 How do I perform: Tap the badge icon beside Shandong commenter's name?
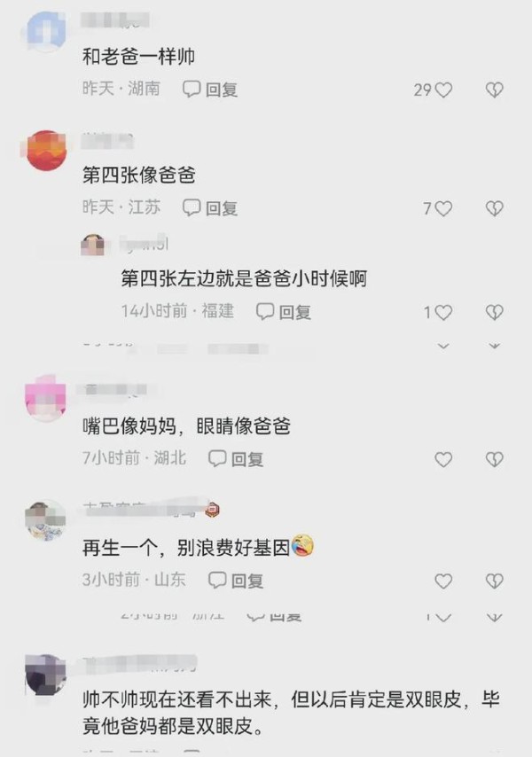click(213, 510)
